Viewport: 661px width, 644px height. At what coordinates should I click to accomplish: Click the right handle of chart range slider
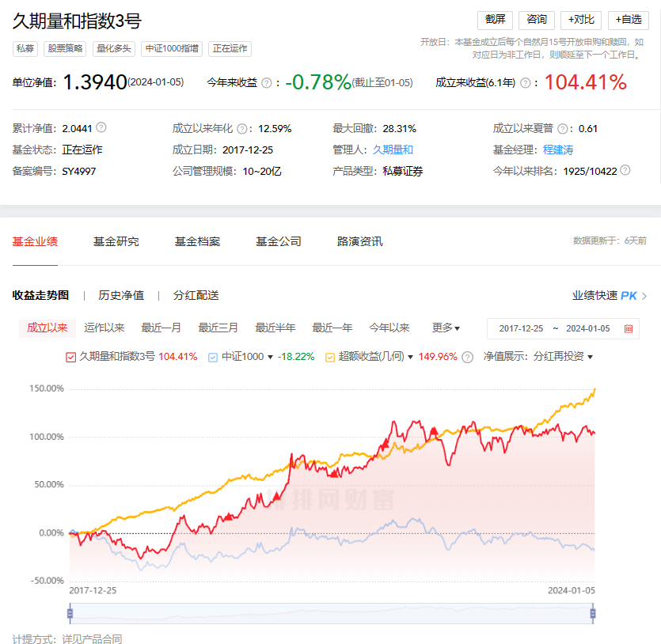click(x=593, y=613)
